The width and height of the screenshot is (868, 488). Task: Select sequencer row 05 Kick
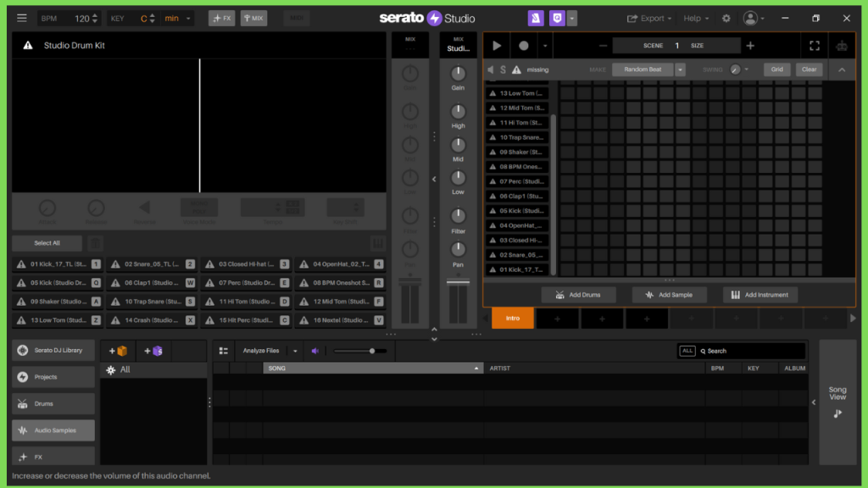tap(517, 211)
